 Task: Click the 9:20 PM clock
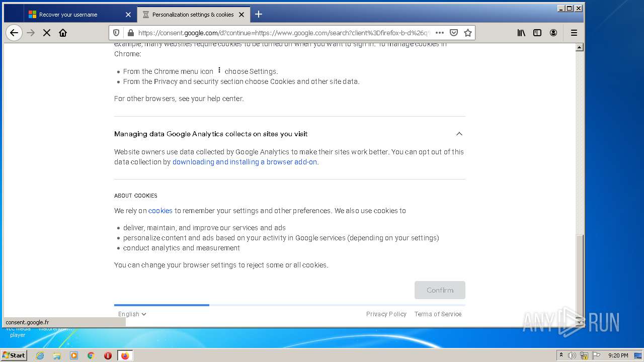618,355
